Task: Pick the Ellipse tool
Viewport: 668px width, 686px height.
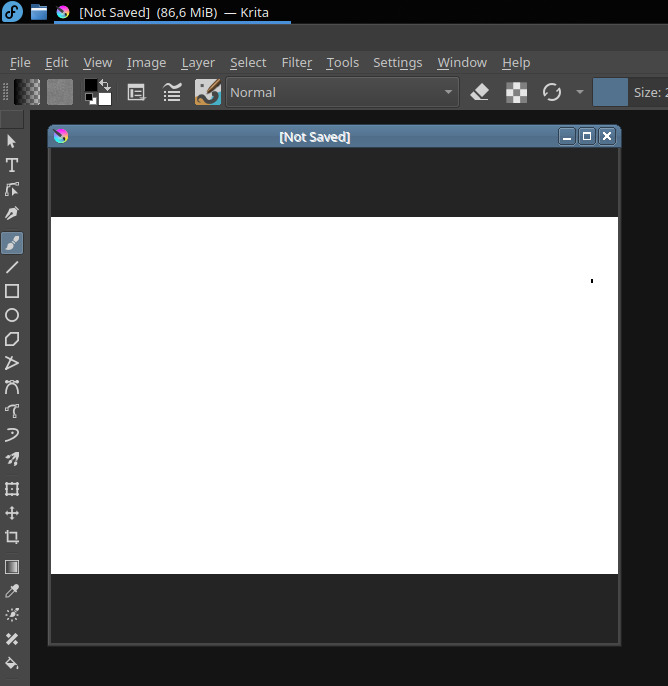Action: (12, 315)
